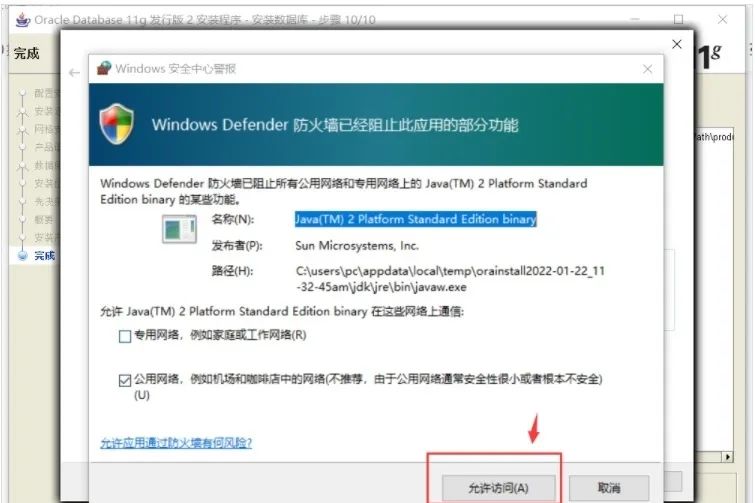Maximize the Oracle installer window
The height and width of the screenshot is (503, 755).
[x=678, y=19]
